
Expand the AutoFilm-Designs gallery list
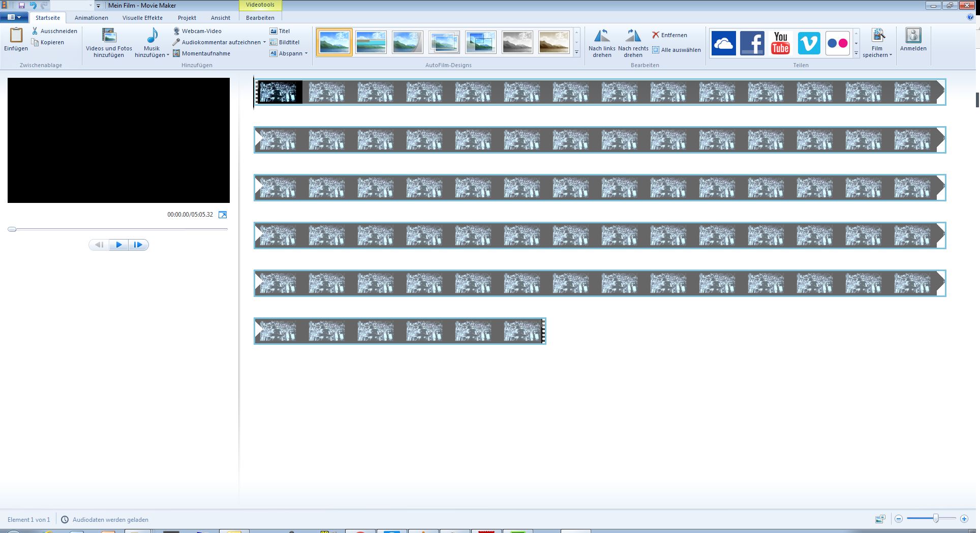tap(576, 52)
